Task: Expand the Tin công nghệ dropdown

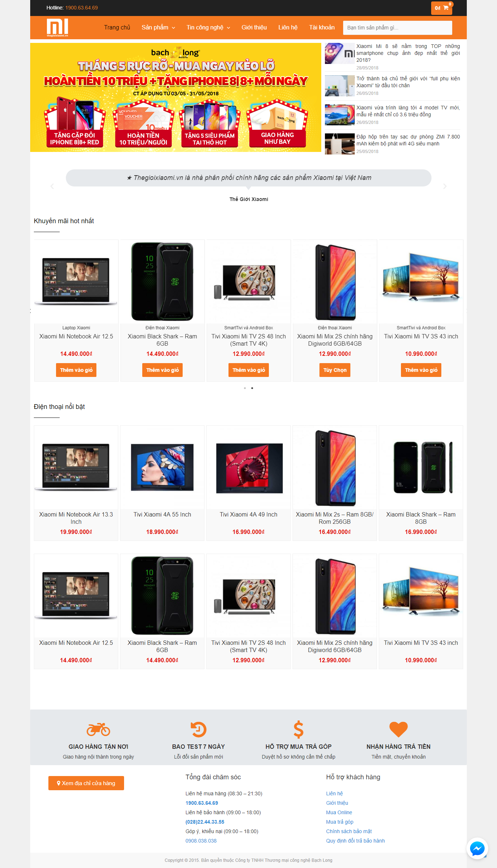Action: click(x=208, y=28)
